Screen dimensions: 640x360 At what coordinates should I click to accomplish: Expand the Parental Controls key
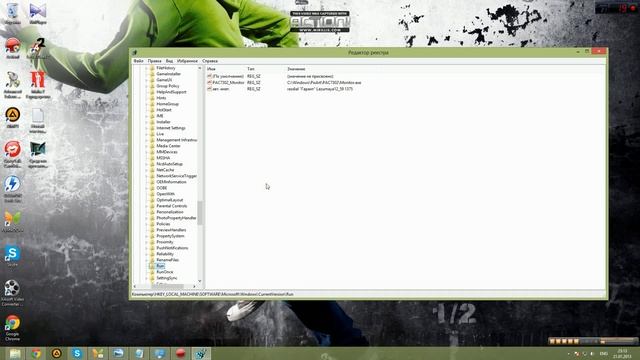tap(147, 206)
